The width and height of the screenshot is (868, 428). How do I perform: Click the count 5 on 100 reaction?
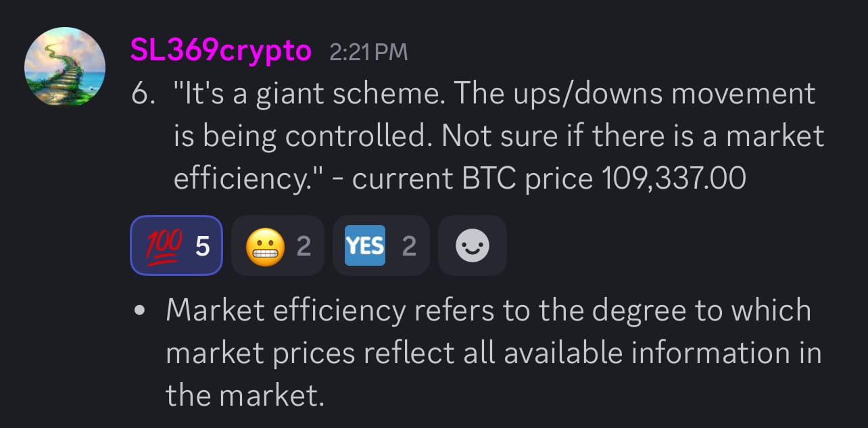[x=202, y=246]
